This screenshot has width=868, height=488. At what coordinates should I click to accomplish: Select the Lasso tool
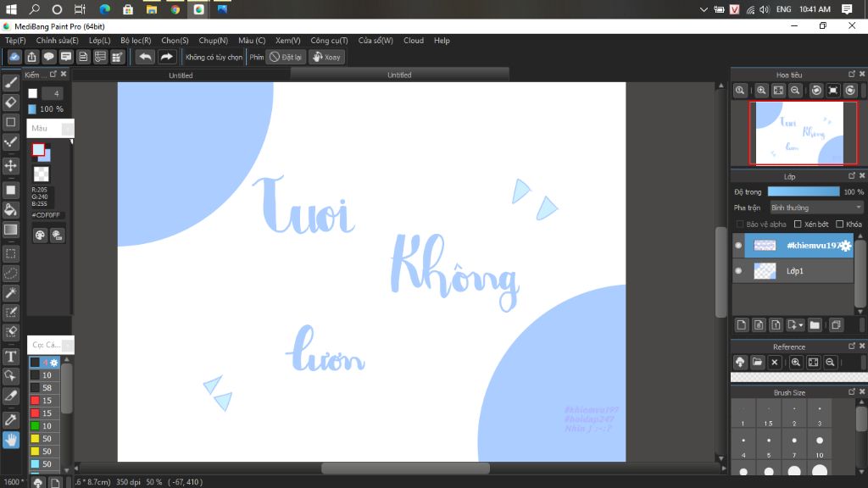10,274
